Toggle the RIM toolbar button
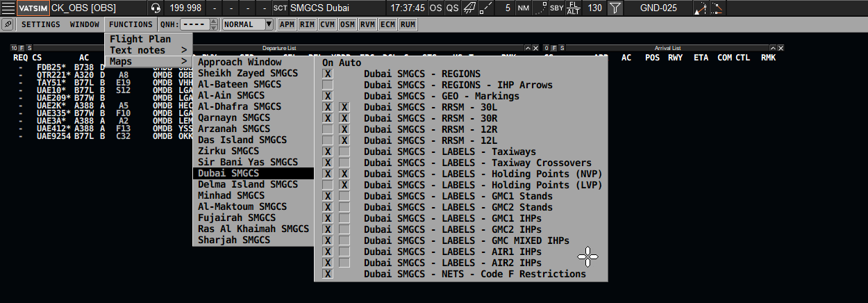This screenshot has height=303, width=868. pyautogui.click(x=307, y=24)
